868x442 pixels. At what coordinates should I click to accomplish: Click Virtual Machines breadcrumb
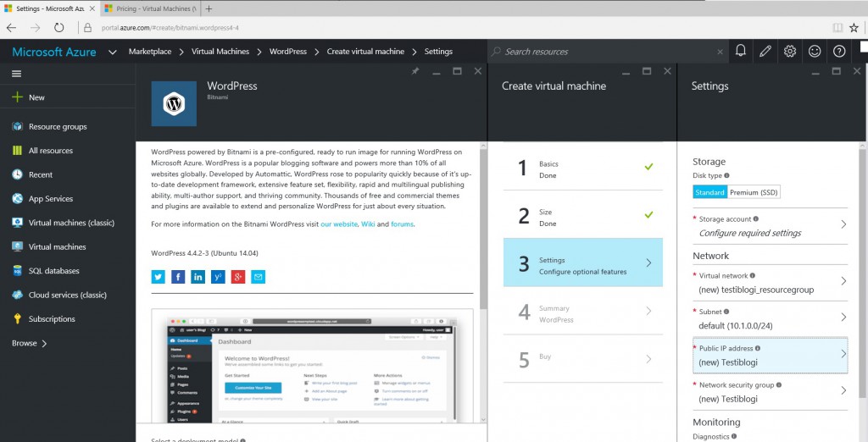coord(220,52)
